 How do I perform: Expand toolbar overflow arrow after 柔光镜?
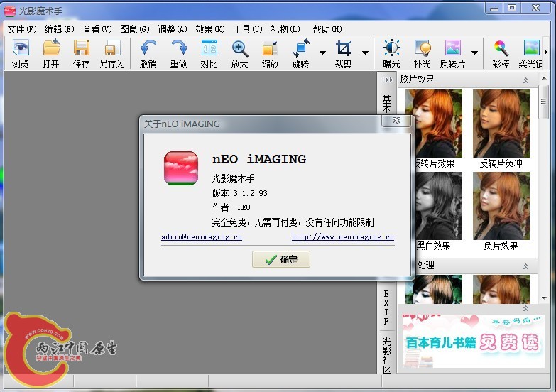[x=546, y=52]
